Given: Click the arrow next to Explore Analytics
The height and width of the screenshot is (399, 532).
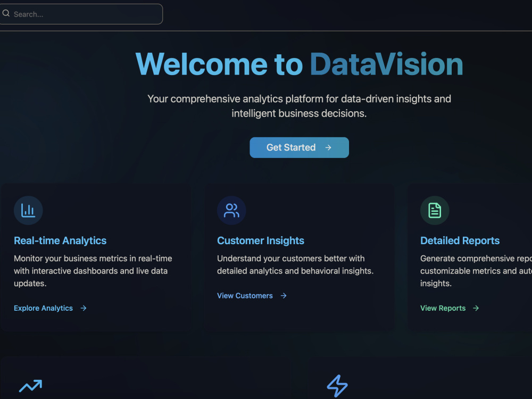Looking at the screenshot, I should pyautogui.click(x=84, y=308).
